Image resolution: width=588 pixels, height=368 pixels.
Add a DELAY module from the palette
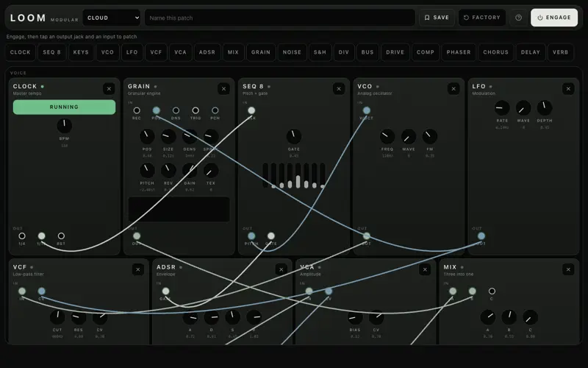pos(530,52)
